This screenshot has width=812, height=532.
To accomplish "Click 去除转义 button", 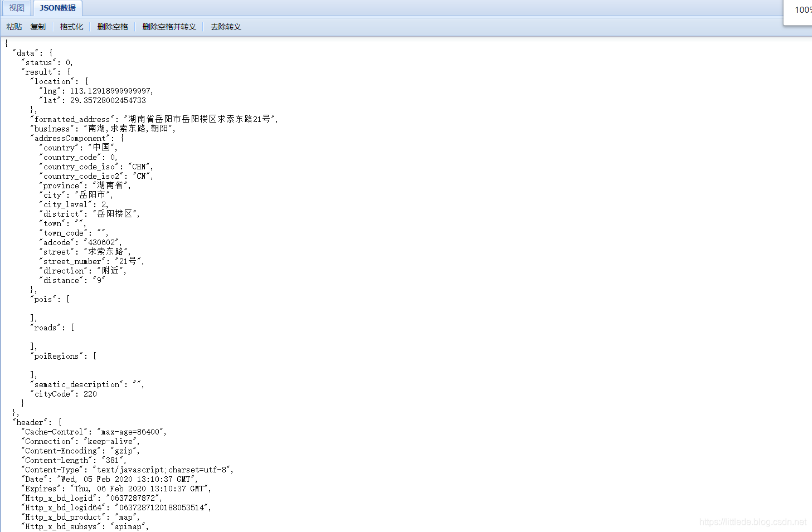I will (226, 27).
